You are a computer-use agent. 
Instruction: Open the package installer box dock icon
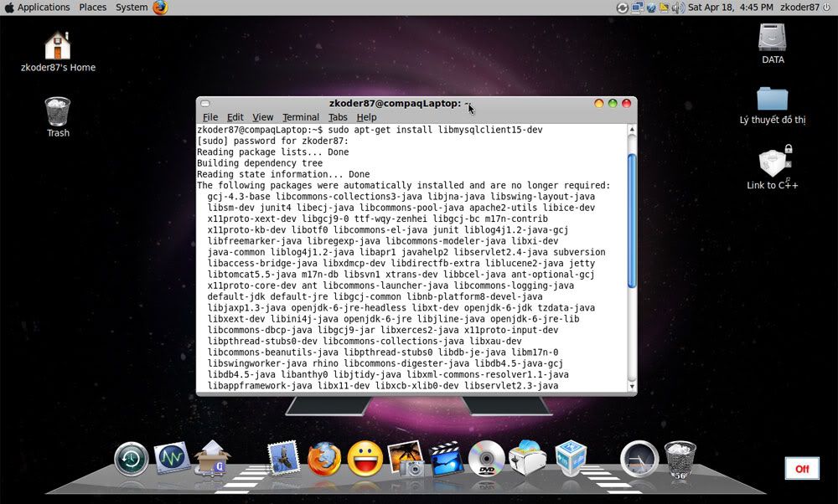(212, 458)
